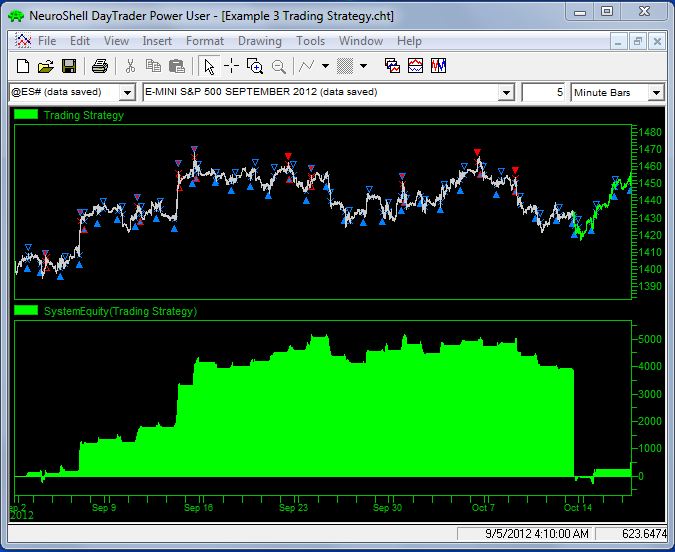The image size is (675, 552).
Task: Open the Help menu
Action: 409,41
